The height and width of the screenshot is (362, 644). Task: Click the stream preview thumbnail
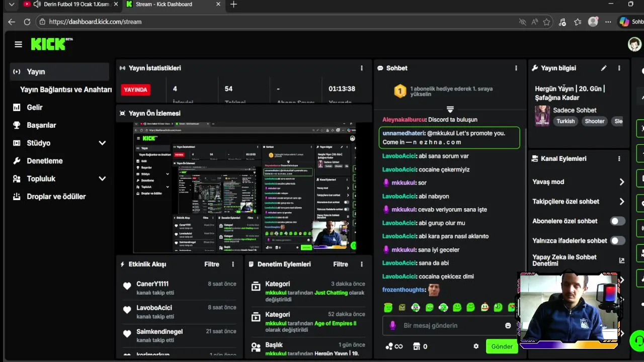click(x=245, y=187)
